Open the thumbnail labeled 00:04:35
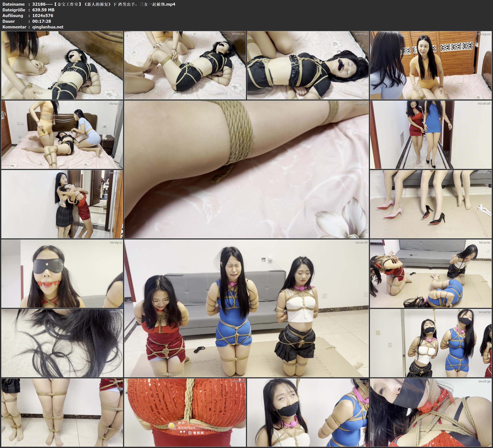 tap(62, 134)
